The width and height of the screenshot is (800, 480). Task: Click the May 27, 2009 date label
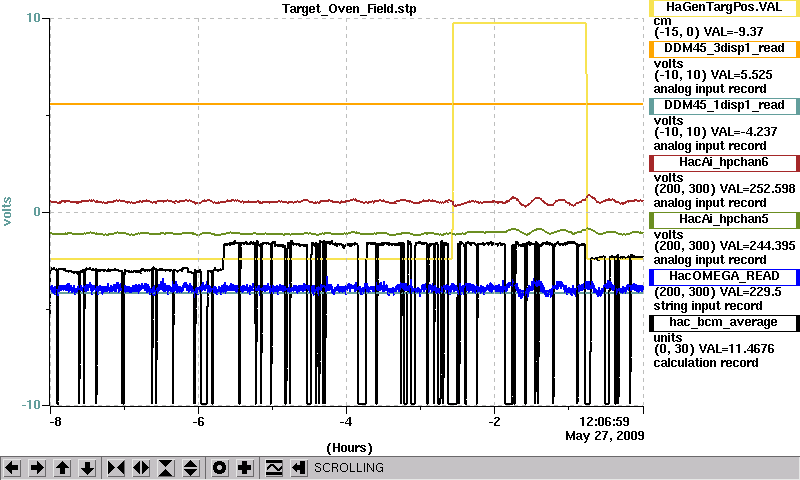[x=605, y=436]
